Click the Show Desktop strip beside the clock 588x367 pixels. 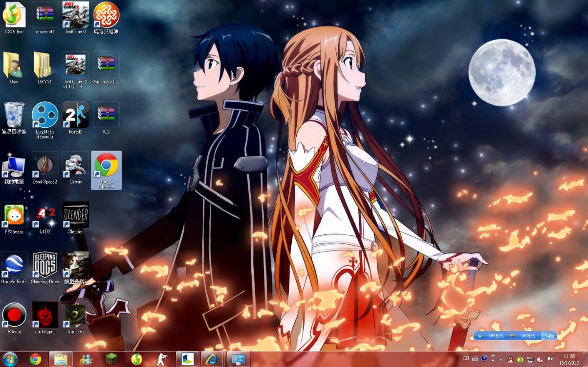[585, 359]
